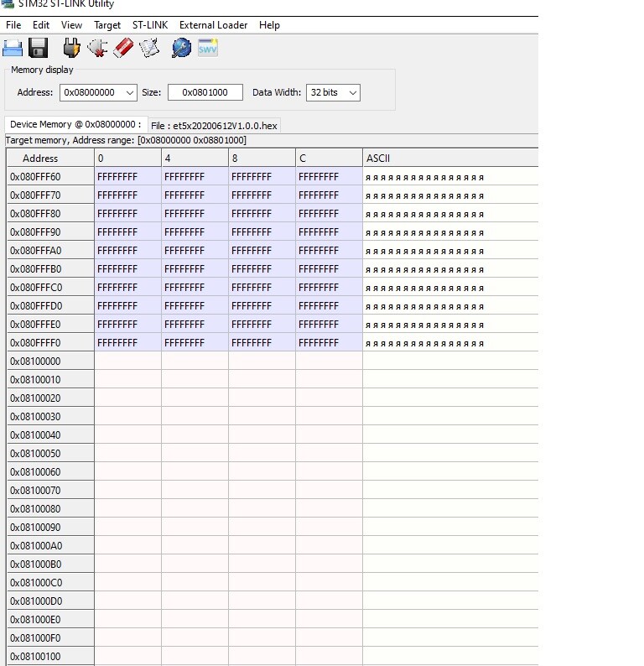Click the column 4 header

[x=195, y=158]
